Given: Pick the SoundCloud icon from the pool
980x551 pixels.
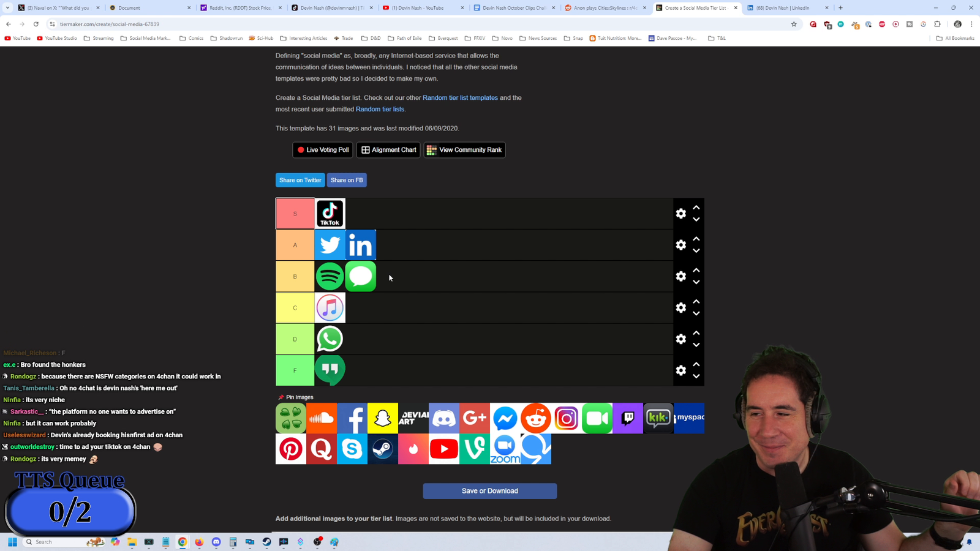Looking at the screenshot, I should point(322,418).
